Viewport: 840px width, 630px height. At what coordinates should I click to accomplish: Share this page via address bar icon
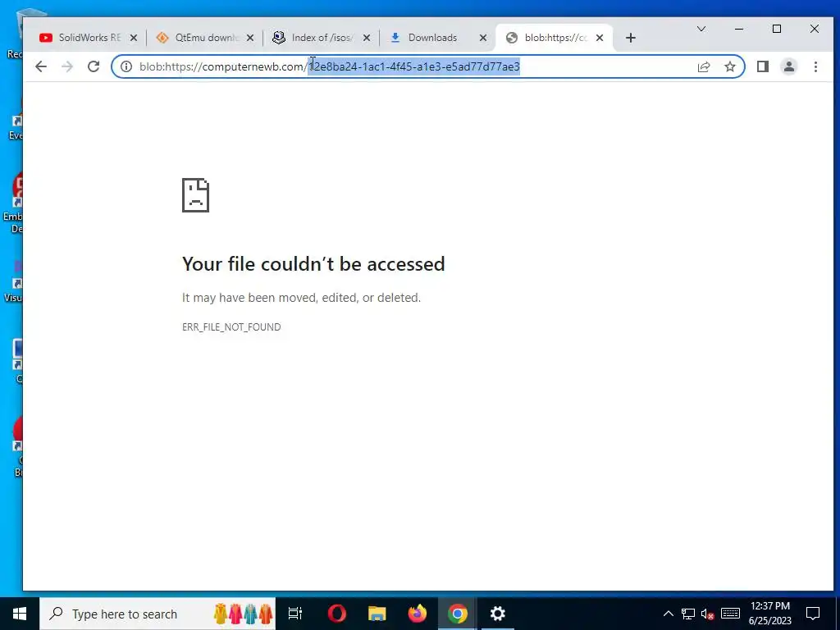[x=704, y=66]
